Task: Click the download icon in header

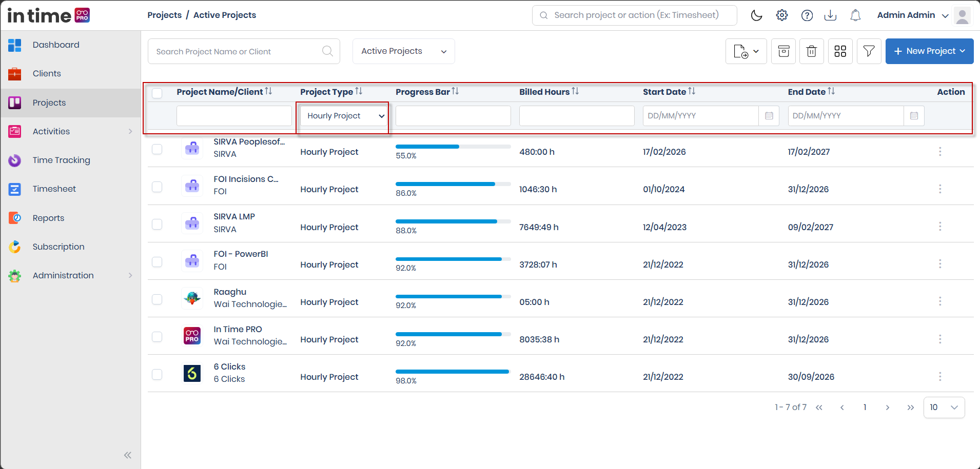Action: coord(830,15)
